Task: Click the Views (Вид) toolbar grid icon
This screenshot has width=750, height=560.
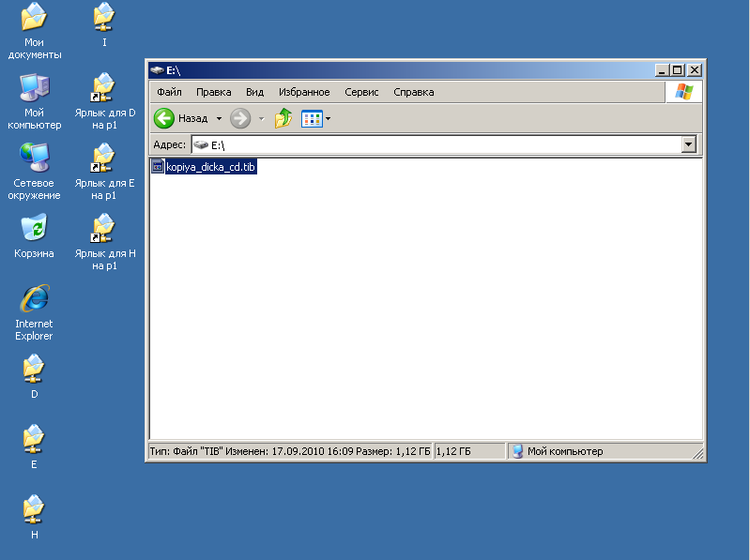Action: [x=311, y=118]
